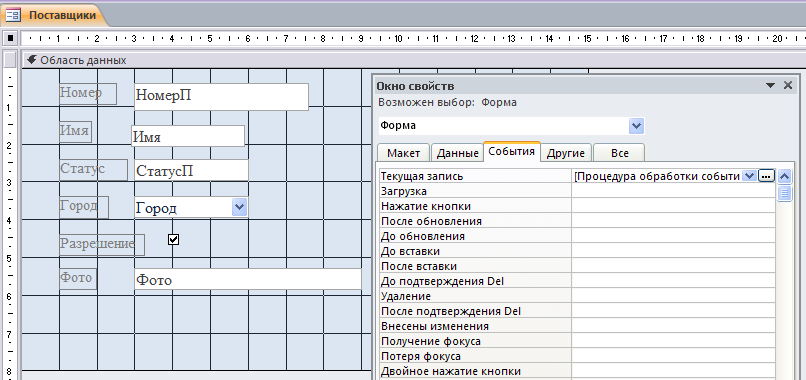The image size is (806, 380).
Task: Click the form selector square at ruler corner
Action: coord(11,38)
